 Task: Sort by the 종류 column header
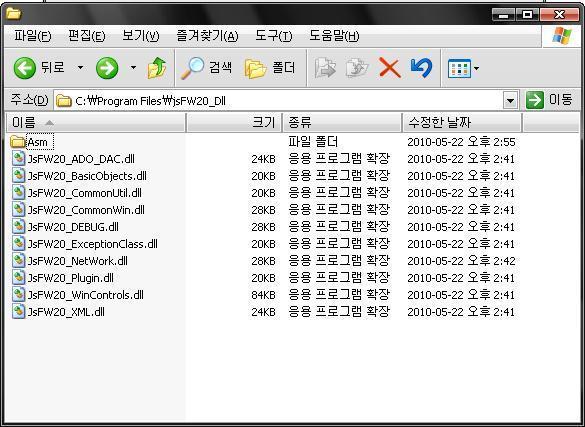click(342, 122)
